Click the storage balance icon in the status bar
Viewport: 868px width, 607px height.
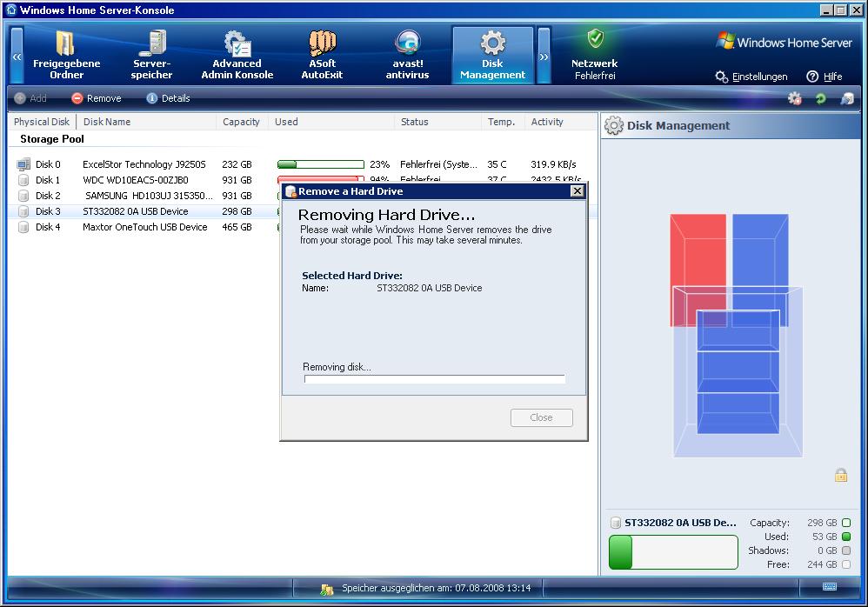(x=327, y=589)
